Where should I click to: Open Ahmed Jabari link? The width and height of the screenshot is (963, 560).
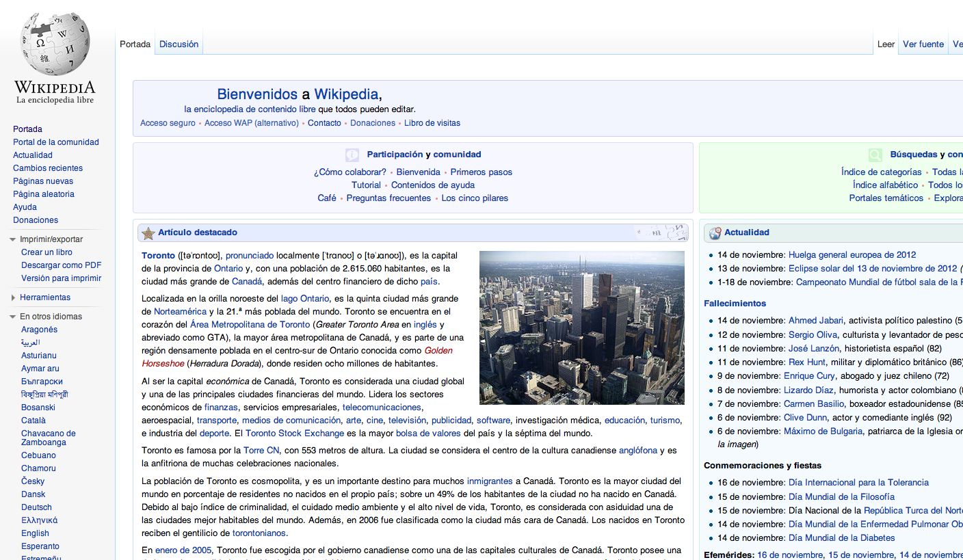(816, 321)
